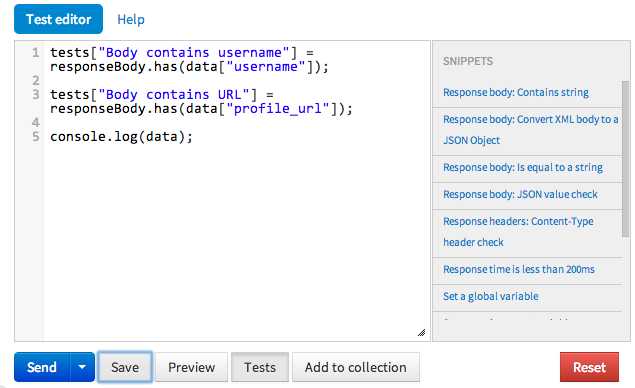The width and height of the screenshot is (635, 388).
Task: Click the Preview button
Action: click(x=192, y=367)
